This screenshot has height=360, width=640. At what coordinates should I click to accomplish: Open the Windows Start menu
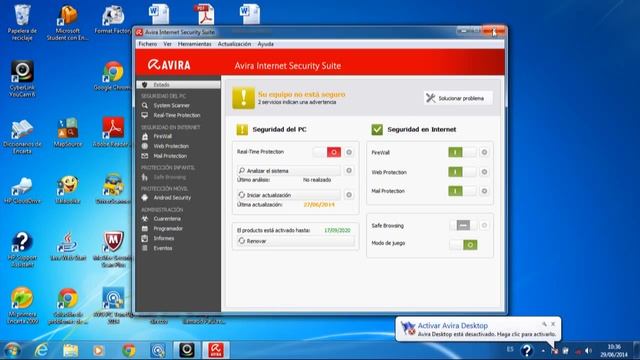(x=12, y=351)
